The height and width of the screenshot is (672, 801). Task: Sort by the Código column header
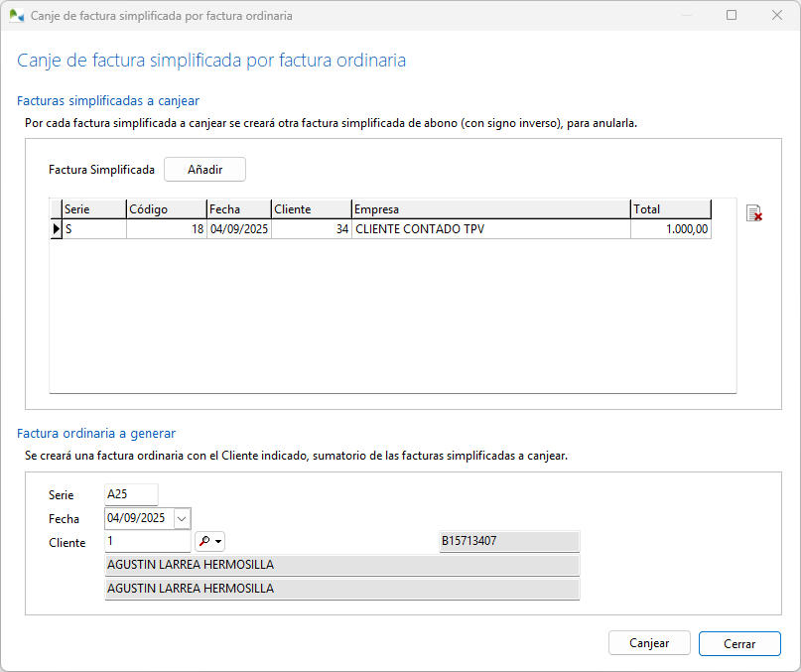[x=166, y=209]
